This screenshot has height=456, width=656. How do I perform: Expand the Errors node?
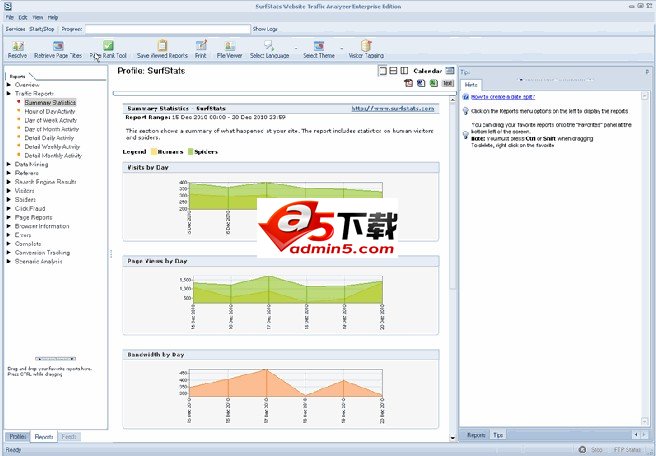[x=9, y=235]
